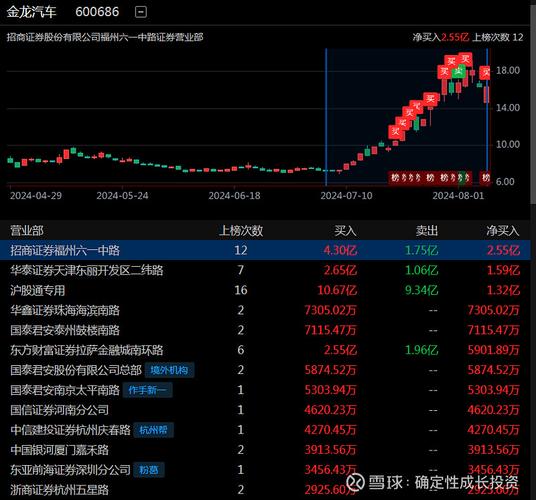Click chart title 招商证券股份有限公司福州六一中路证券营业部

pyautogui.click(x=105, y=37)
